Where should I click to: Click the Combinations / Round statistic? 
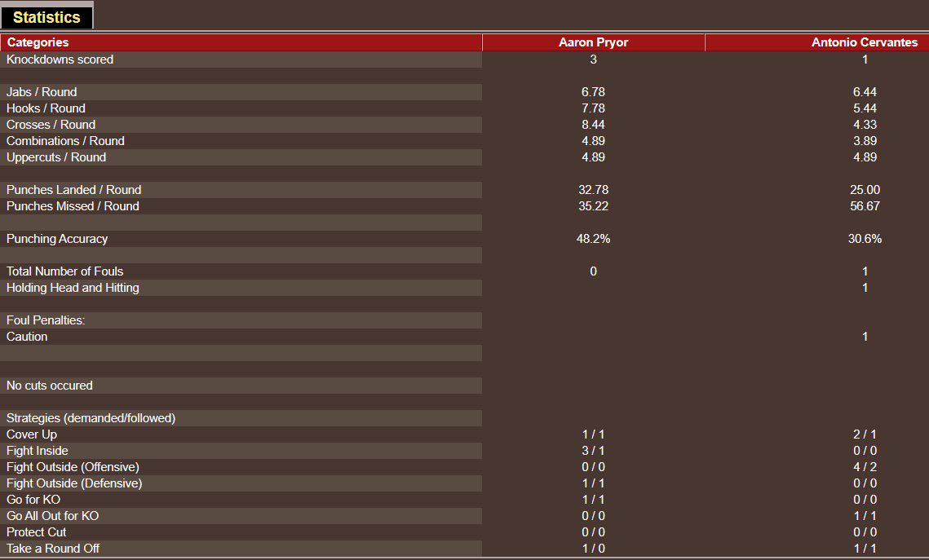point(64,140)
